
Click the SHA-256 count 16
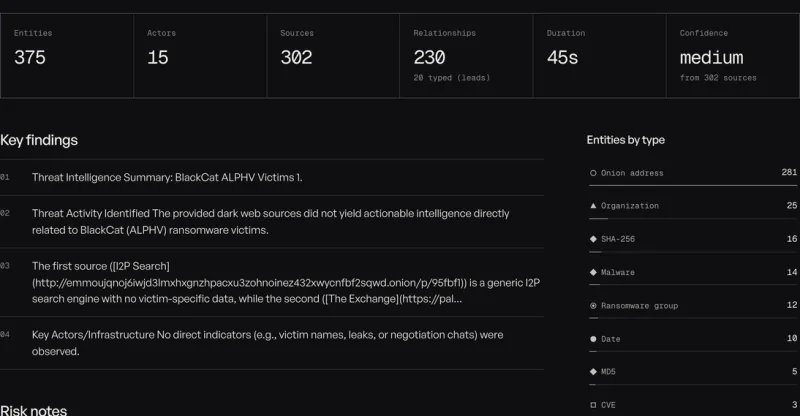[791, 239]
